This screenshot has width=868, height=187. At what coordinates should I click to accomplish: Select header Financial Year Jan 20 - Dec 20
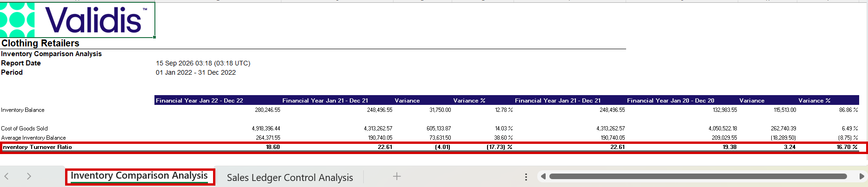(671, 100)
